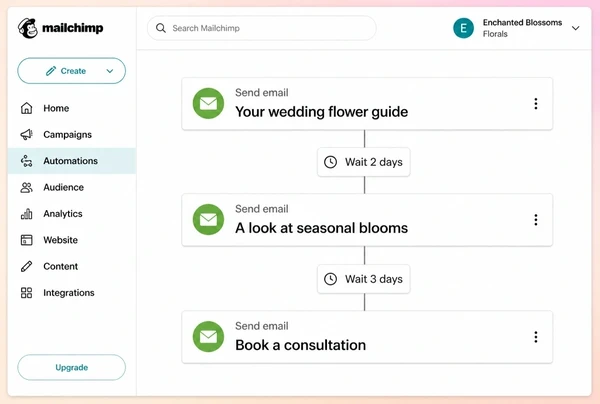Click Send email label above wedding flower guide

[262, 93]
